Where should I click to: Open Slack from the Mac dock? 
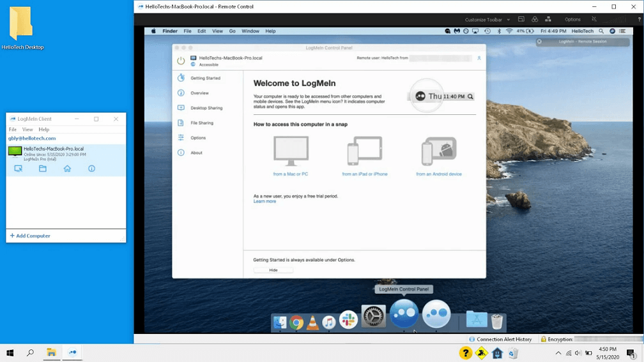tap(348, 320)
